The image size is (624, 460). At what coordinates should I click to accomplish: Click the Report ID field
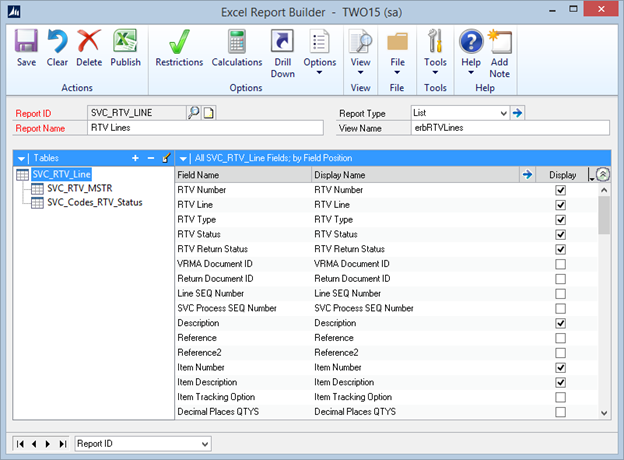pyautogui.click(x=136, y=113)
